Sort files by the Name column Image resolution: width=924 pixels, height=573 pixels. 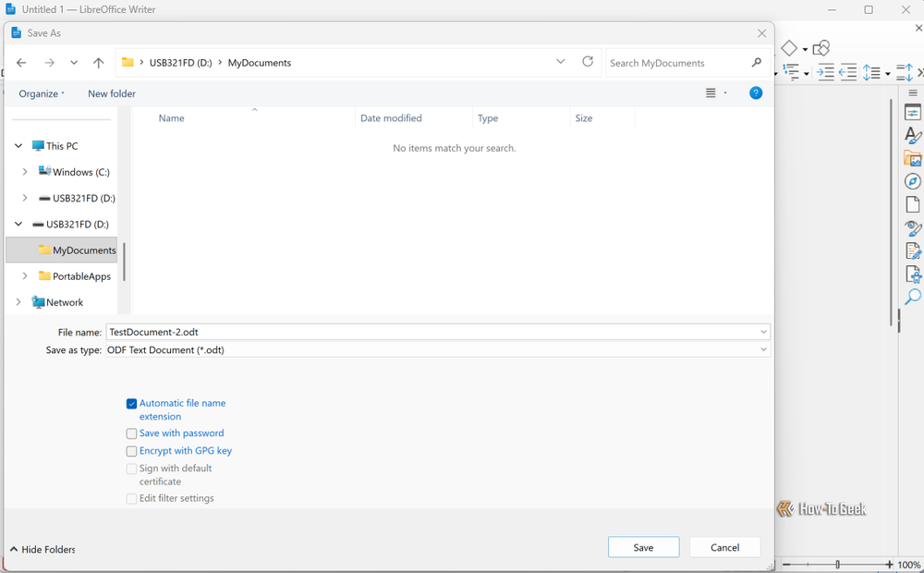[172, 118]
